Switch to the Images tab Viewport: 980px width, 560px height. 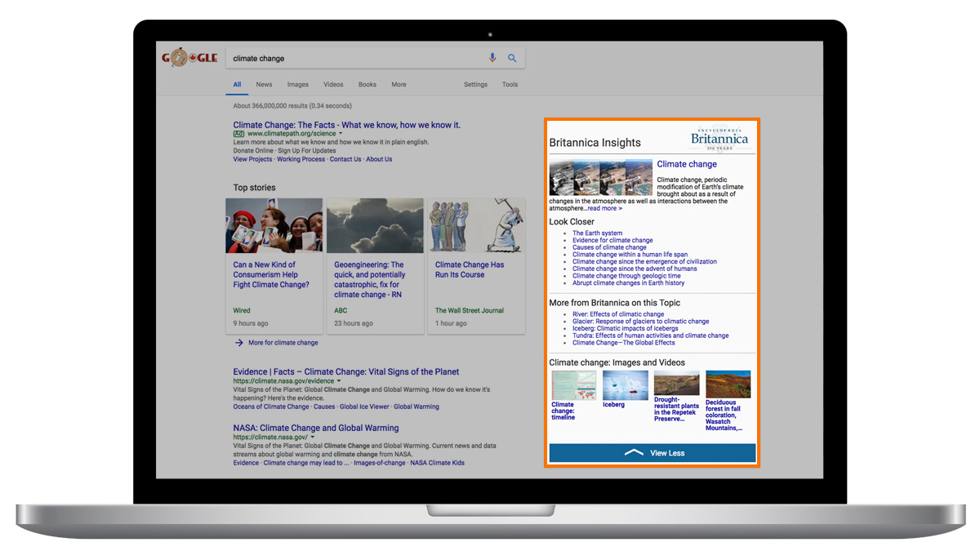pyautogui.click(x=297, y=84)
